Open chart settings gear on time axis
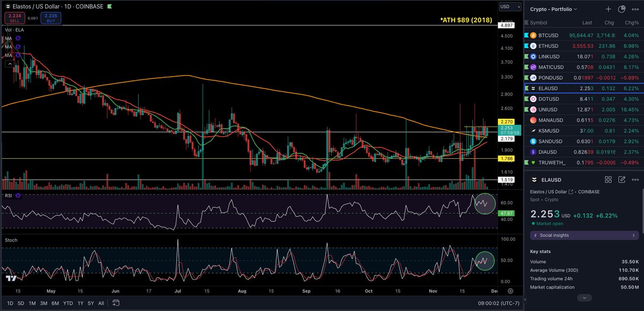 tap(510, 290)
